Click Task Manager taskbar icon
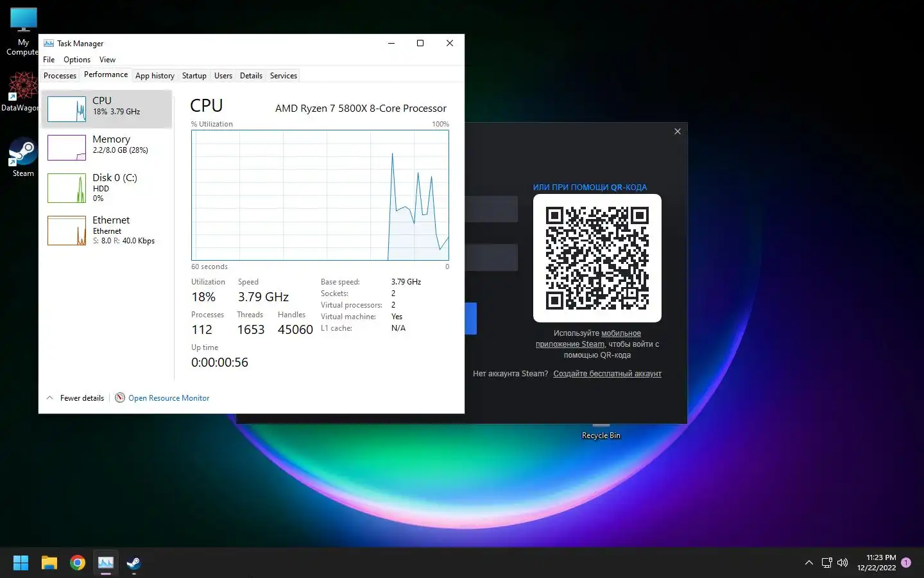This screenshot has width=924, height=578. (x=106, y=563)
